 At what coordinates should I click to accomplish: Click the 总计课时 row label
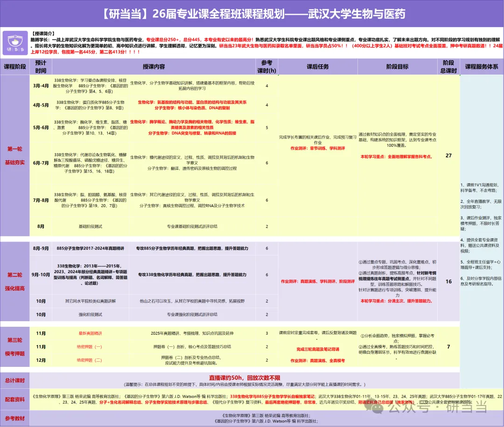pos(15,380)
